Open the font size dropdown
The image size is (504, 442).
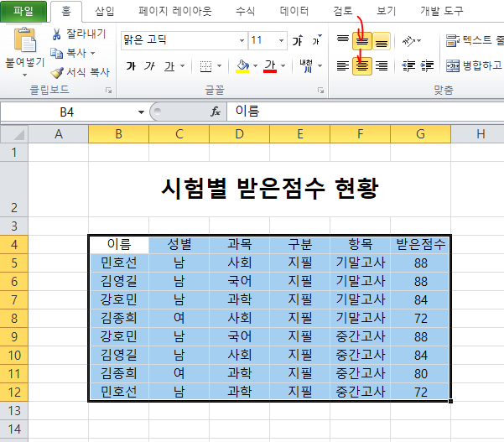[x=281, y=40]
